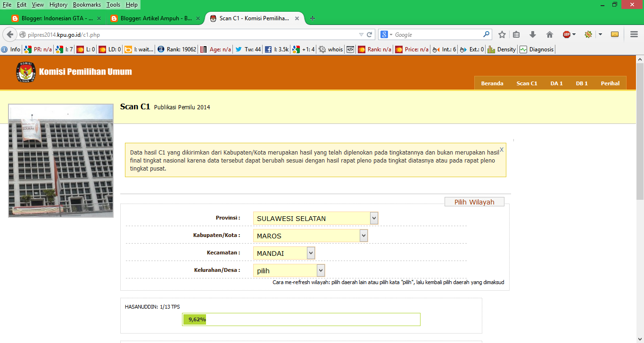Click the KPU logo emblem

pyautogui.click(x=26, y=72)
